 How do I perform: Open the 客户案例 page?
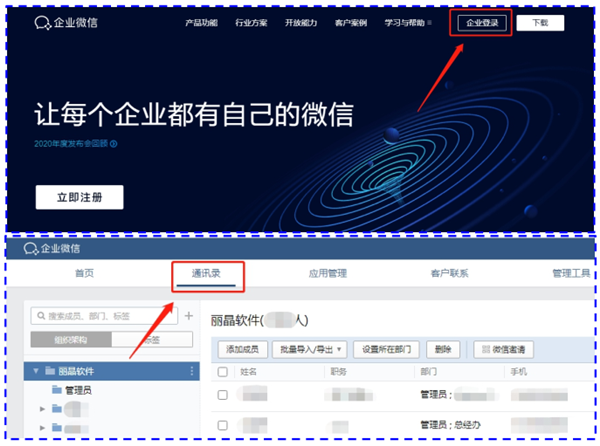pyautogui.click(x=351, y=23)
